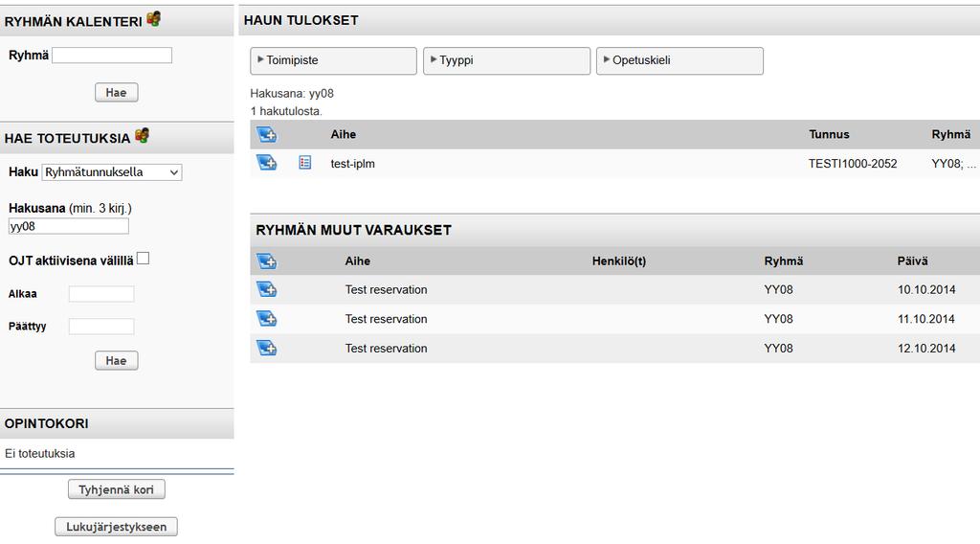Click date cell 11.10.2014
The height and width of the screenshot is (544, 980).
click(926, 319)
